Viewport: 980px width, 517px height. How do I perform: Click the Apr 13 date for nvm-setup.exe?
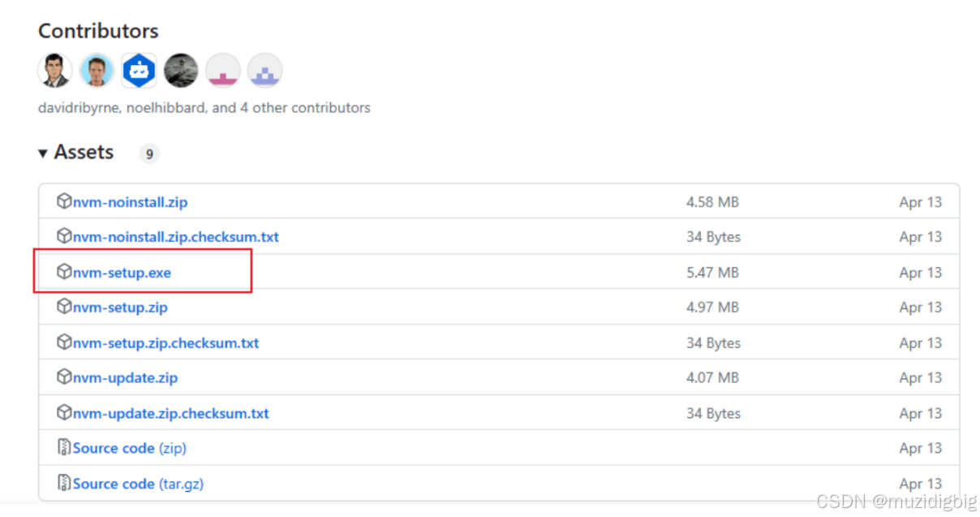coord(921,273)
